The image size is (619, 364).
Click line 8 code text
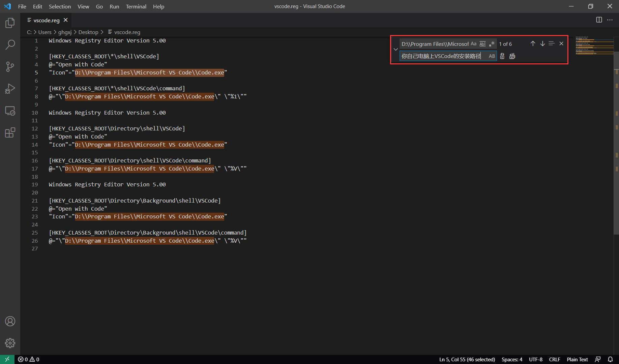(148, 96)
